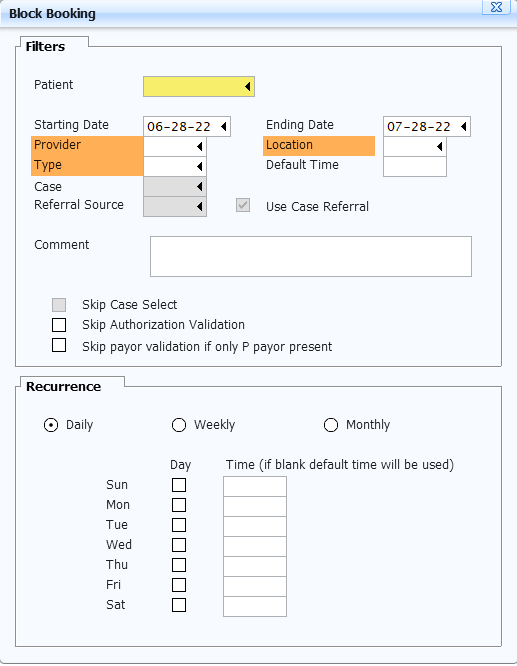Click the Mon time input field
This screenshot has width=517, height=666.
click(x=255, y=506)
